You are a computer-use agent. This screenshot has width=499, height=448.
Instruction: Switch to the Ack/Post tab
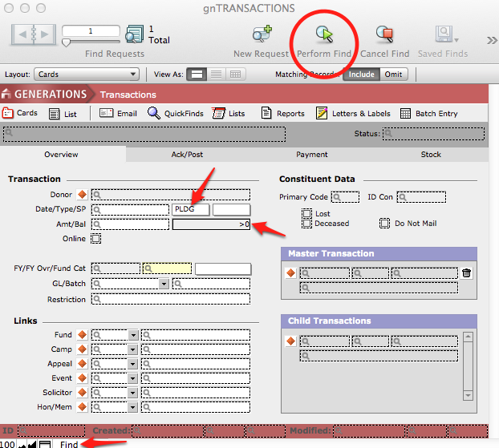coord(186,155)
